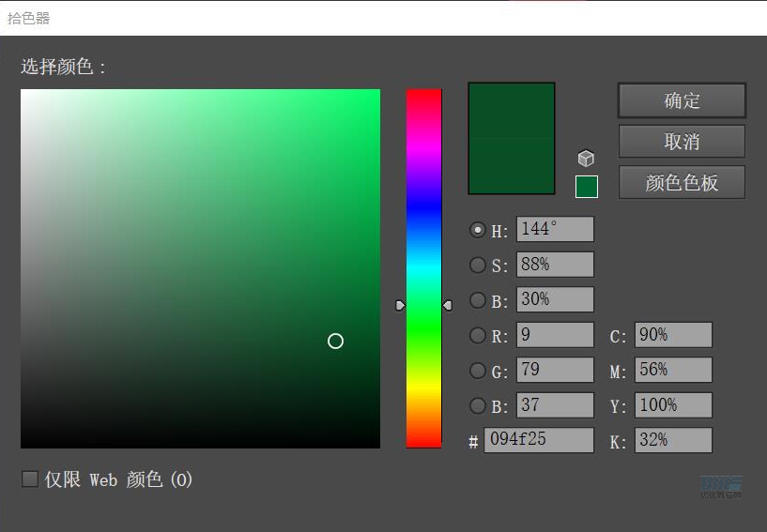Select the H hue radio button
Image resolution: width=767 pixels, height=532 pixels.
tap(478, 230)
